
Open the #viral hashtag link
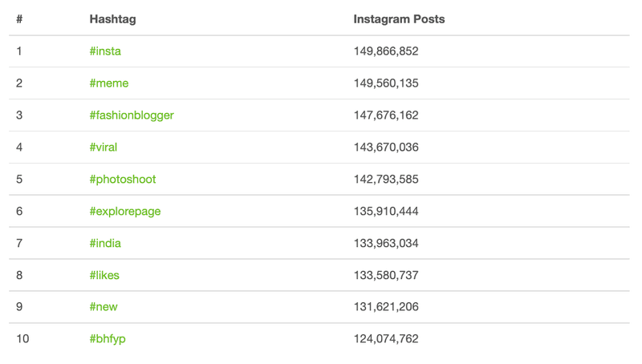[x=104, y=148]
